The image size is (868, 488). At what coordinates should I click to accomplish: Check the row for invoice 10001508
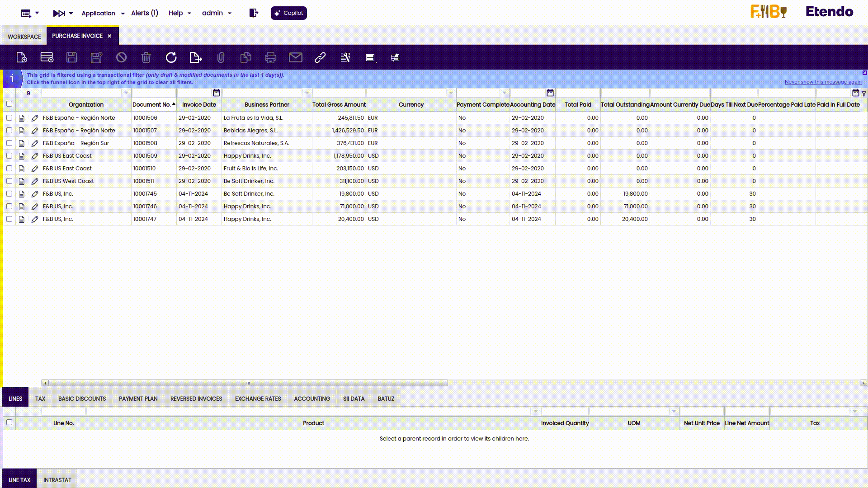[x=9, y=143]
